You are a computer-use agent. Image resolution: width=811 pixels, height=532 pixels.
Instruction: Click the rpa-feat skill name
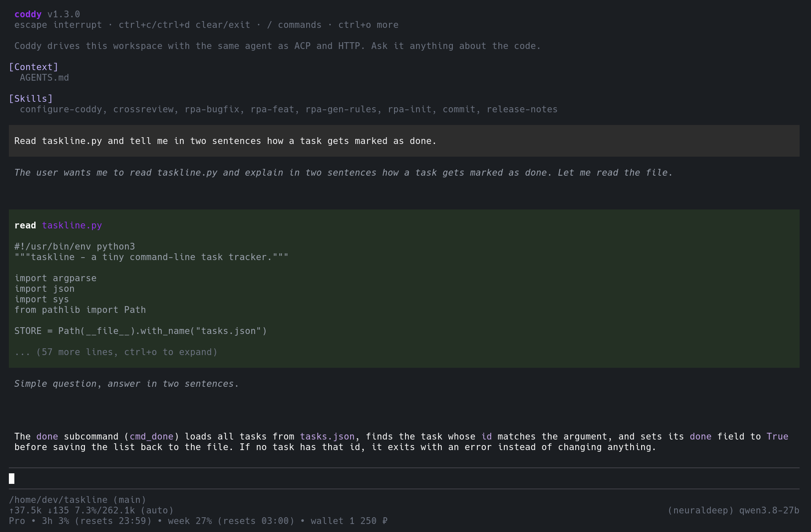click(x=272, y=109)
